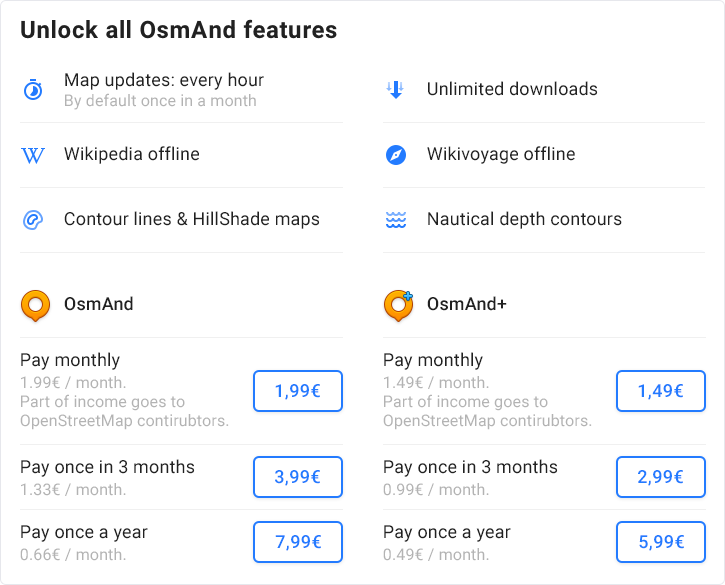
Task: Click the Unlimited downloads arrows icon
Action: 396,89
